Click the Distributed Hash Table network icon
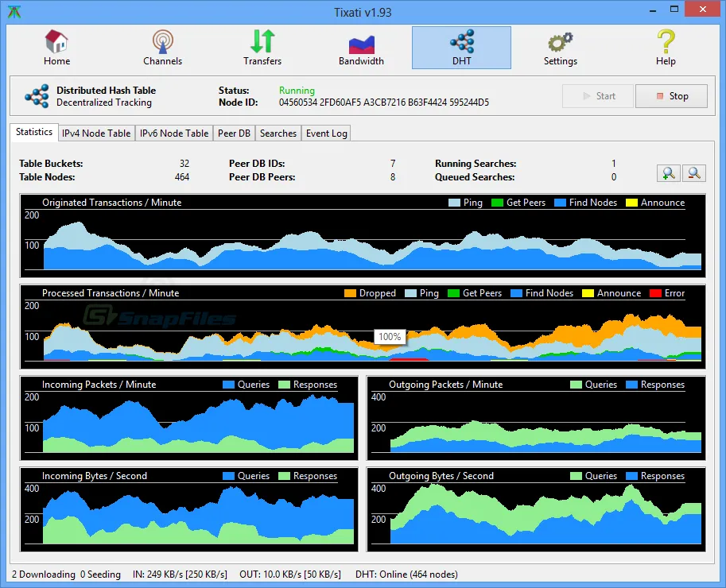 (37, 96)
